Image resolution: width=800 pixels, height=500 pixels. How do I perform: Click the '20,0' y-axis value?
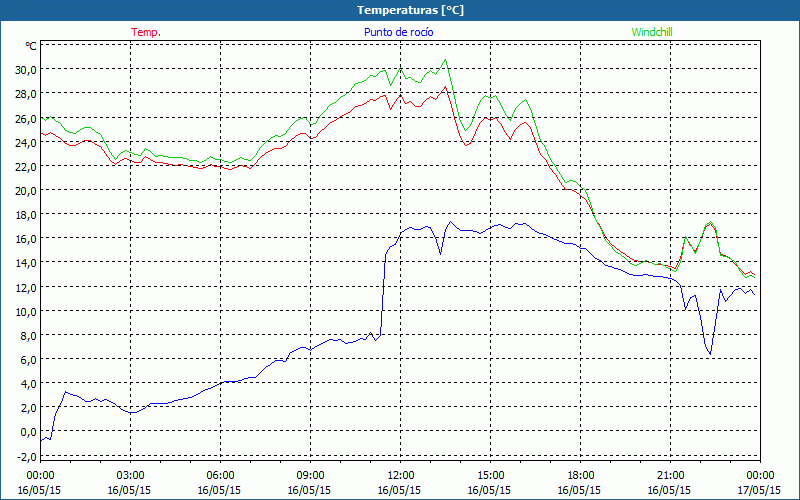pos(26,190)
